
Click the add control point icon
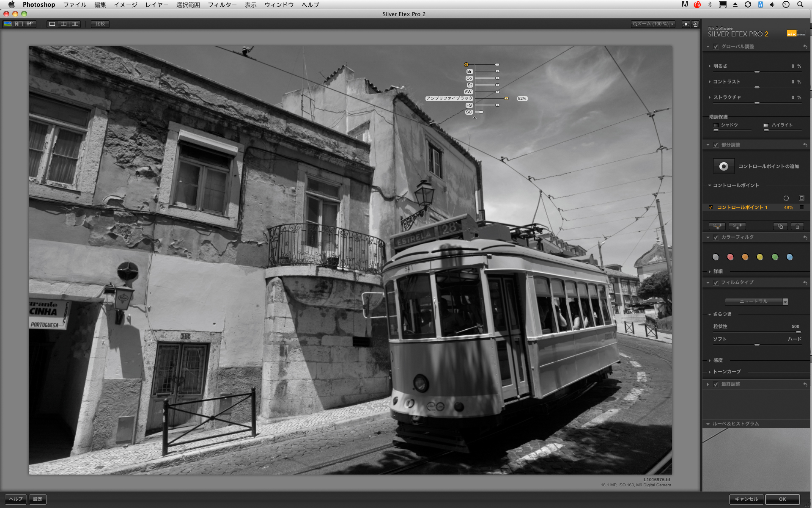[x=724, y=166]
